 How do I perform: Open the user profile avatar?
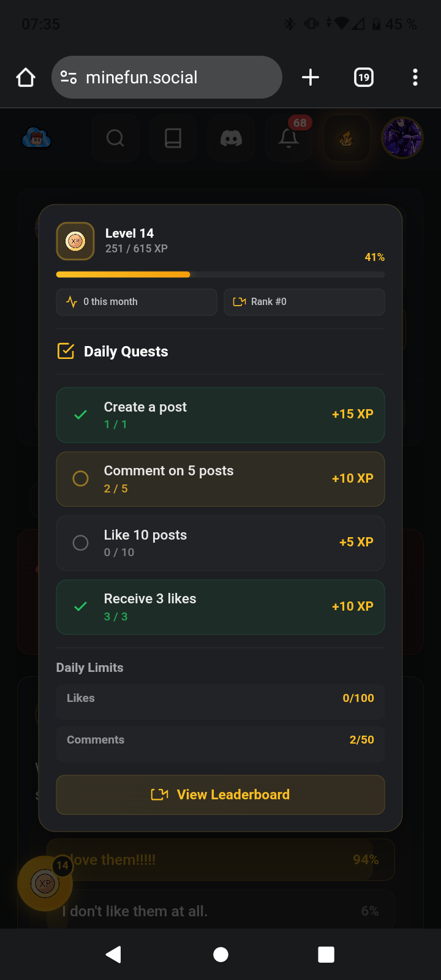(402, 138)
